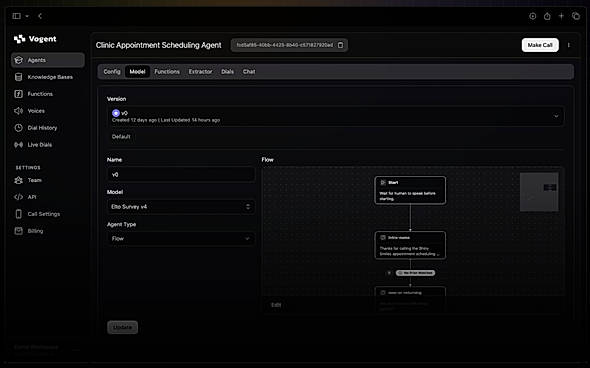Viewport: 590px width, 368px height.
Task: Open the Agent Type Flow dropdown
Action: pos(181,239)
